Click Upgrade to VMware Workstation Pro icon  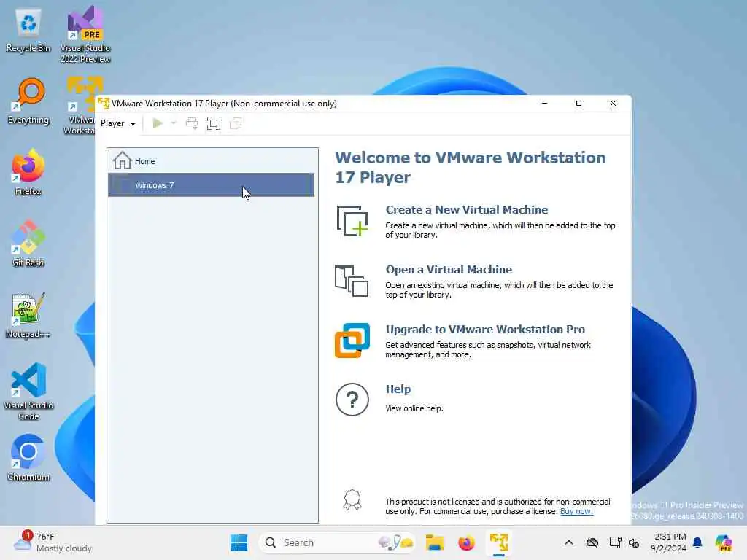[x=352, y=340]
